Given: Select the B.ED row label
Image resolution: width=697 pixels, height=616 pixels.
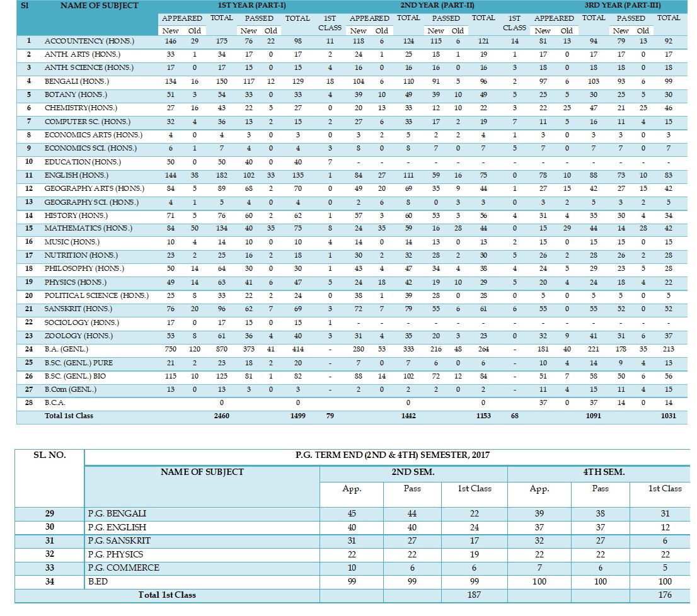Looking at the screenshot, I should (98, 581).
